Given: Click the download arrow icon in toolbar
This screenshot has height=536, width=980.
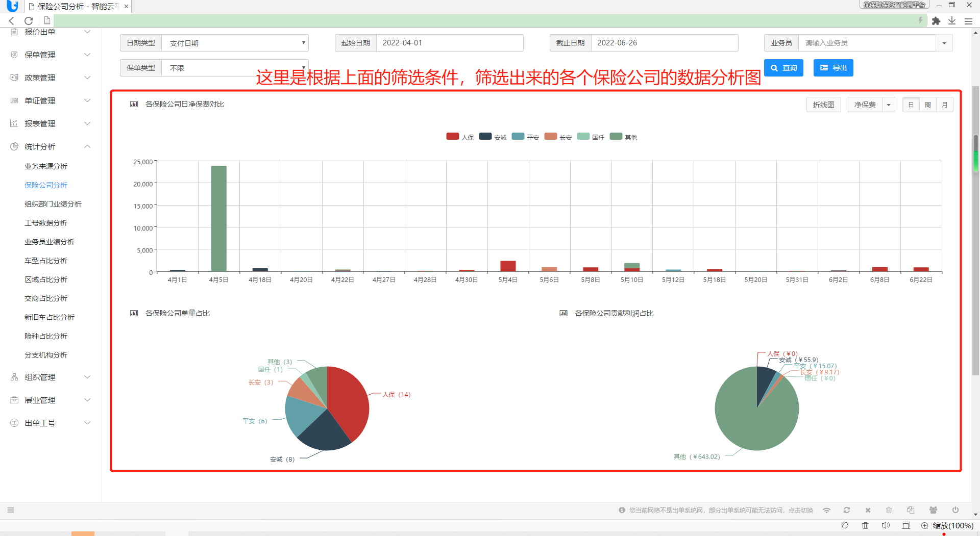Looking at the screenshot, I should click(952, 21).
